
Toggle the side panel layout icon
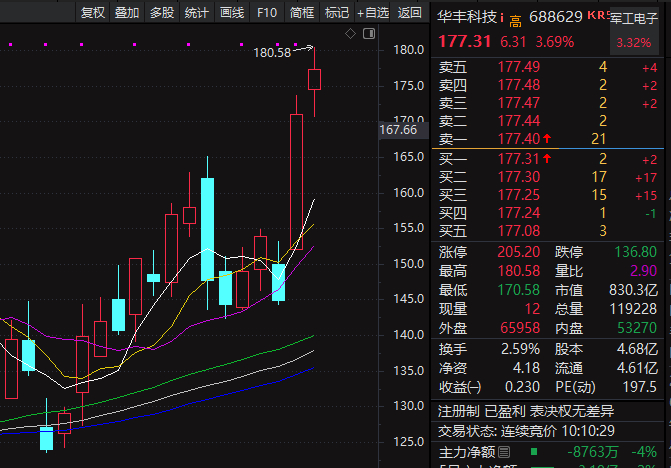(x=369, y=33)
